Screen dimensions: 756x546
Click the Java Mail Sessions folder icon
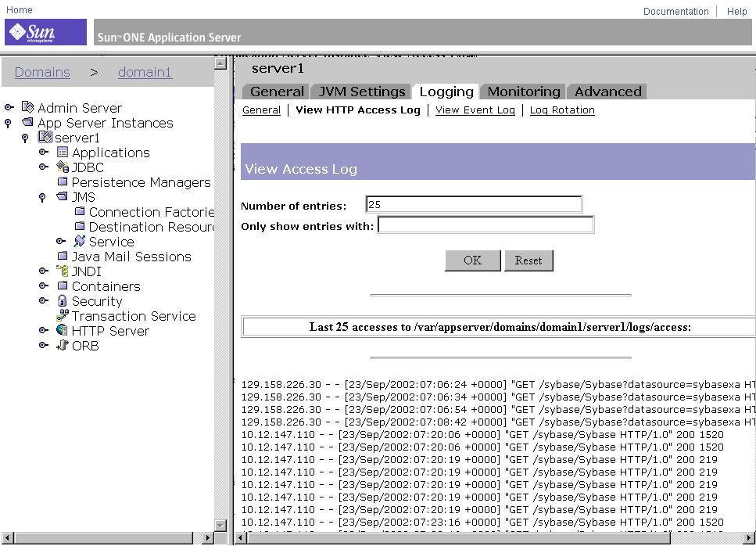pos(63,256)
